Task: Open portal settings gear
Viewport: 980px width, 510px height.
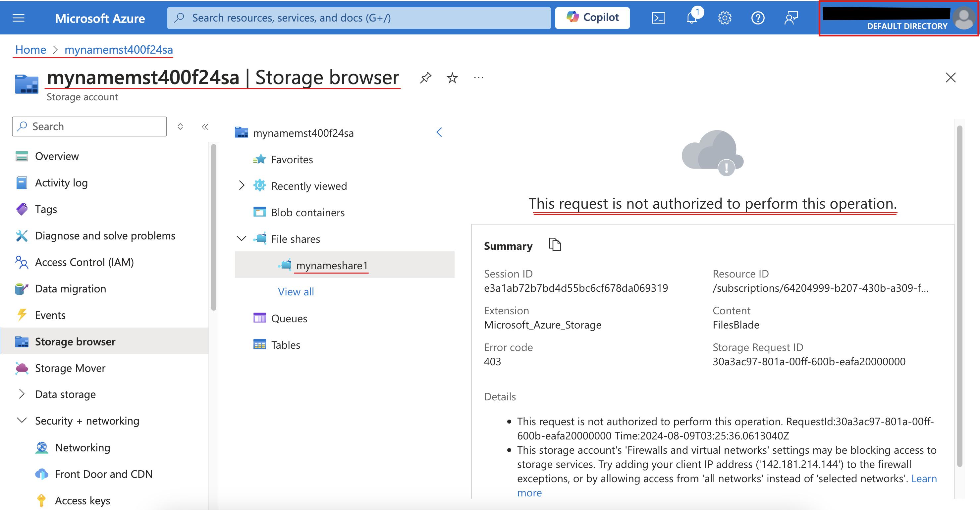Action: pos(725,18)
